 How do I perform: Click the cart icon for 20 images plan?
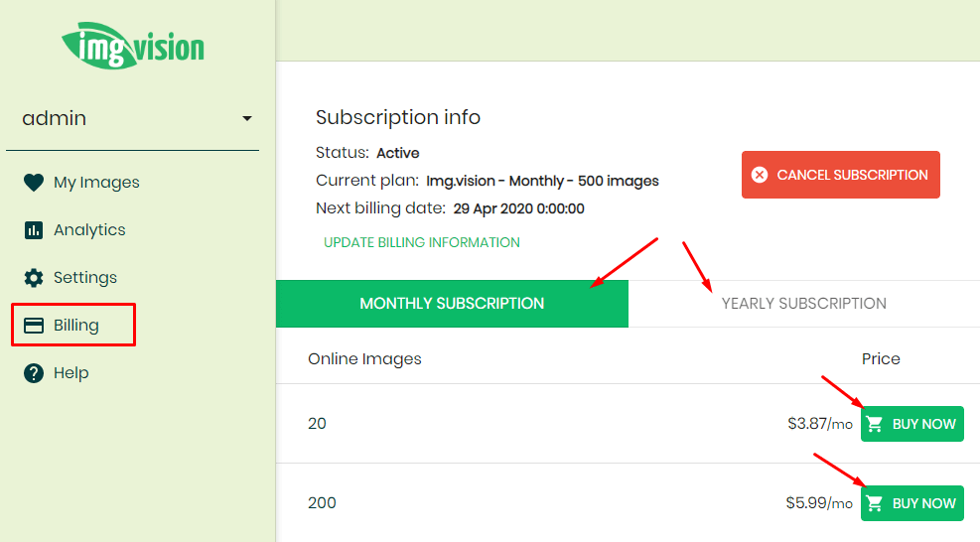click(875, 424)
